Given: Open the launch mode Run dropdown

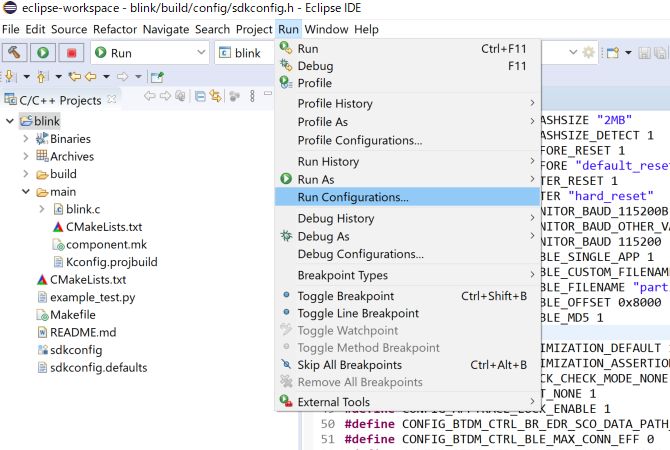Looking at the screenshot, I should coord(150,53).
